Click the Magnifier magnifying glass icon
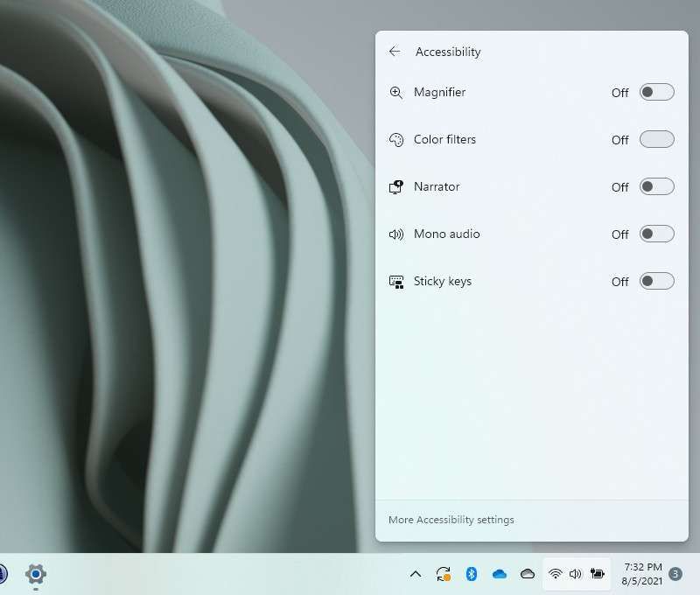 click(x=397, y=92)
